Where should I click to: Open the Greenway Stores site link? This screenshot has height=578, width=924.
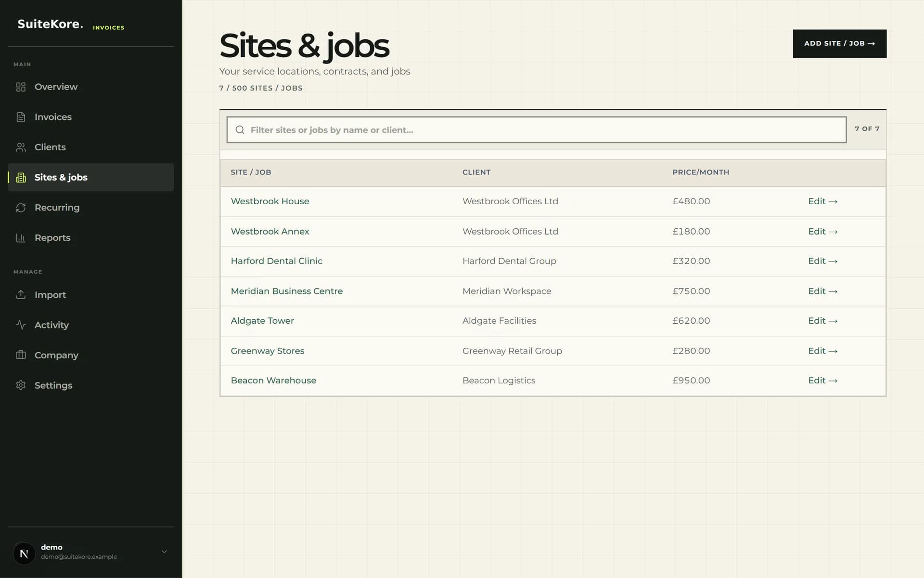coord(268,351)
